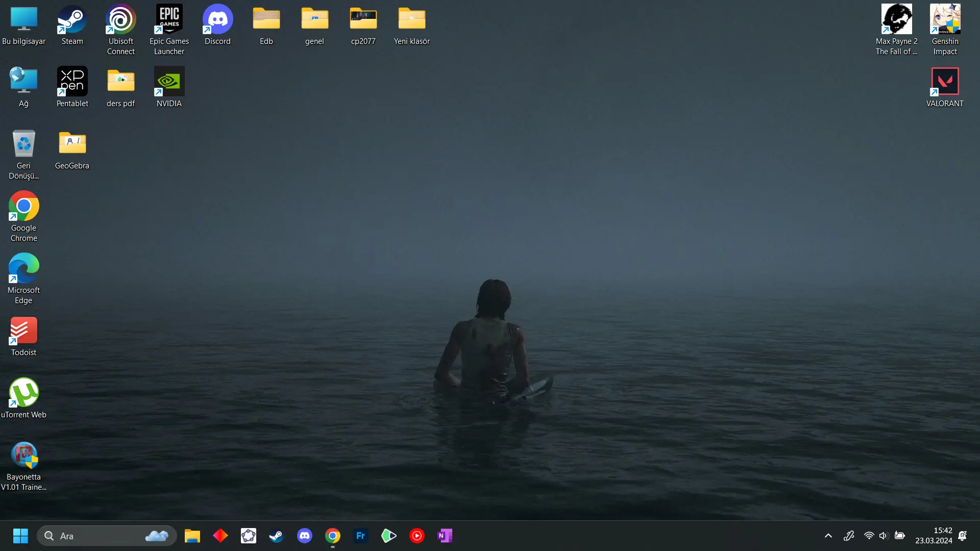Open notifications via the bell icon
This screenshot has height=551, width=980.
(x=963, y=536)
